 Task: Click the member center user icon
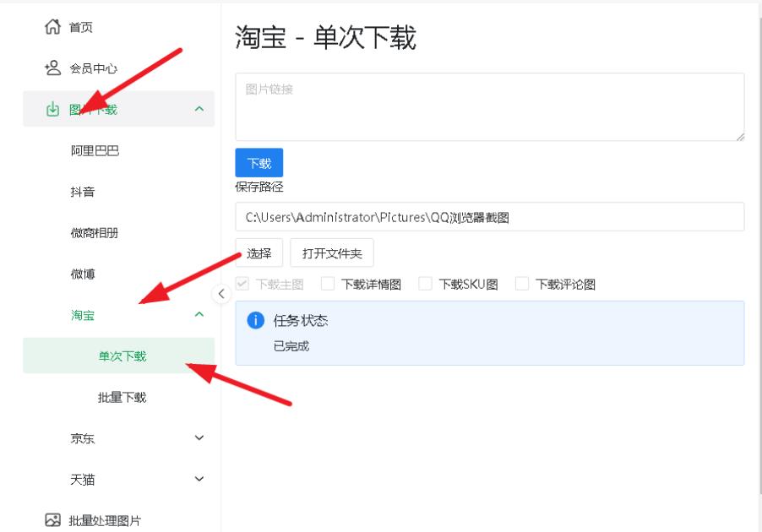52,68
